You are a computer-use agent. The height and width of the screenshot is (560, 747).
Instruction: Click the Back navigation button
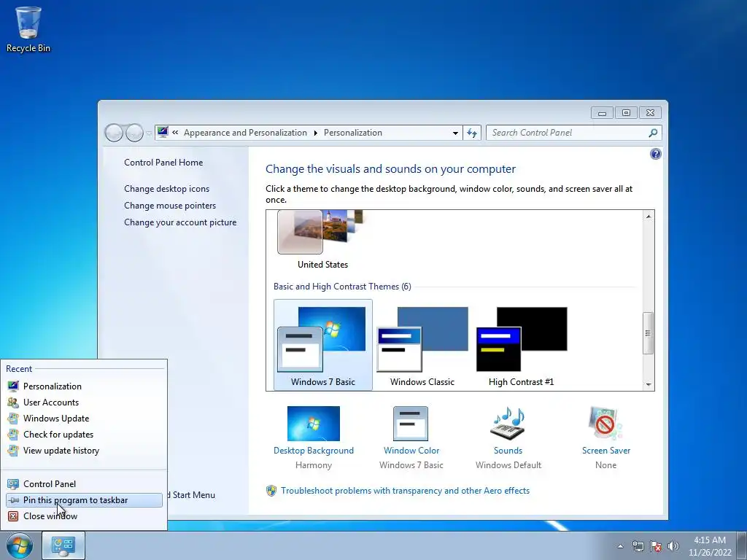pyautogui.click(x=114, y=133)
